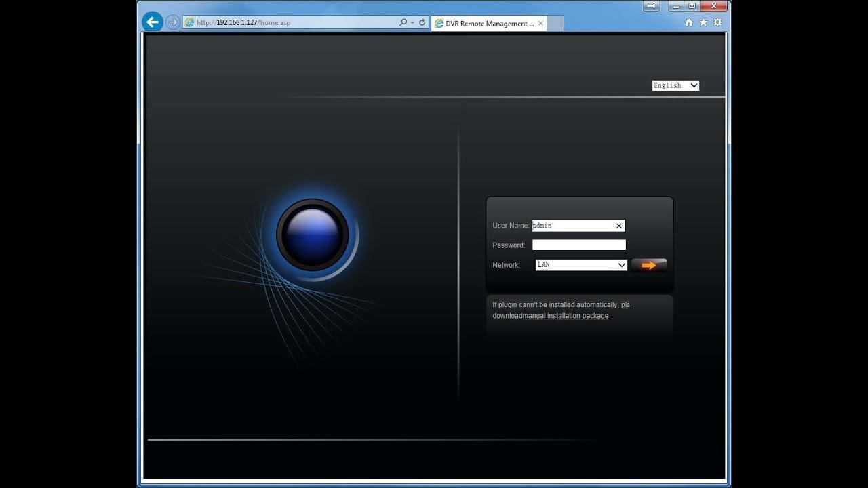
Task: Open Favorites star icon
Action: [x=703, y=22]
